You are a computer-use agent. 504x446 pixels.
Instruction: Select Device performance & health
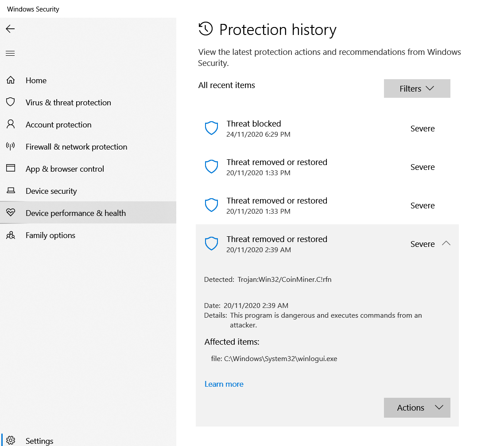click(x=88, y=212)
